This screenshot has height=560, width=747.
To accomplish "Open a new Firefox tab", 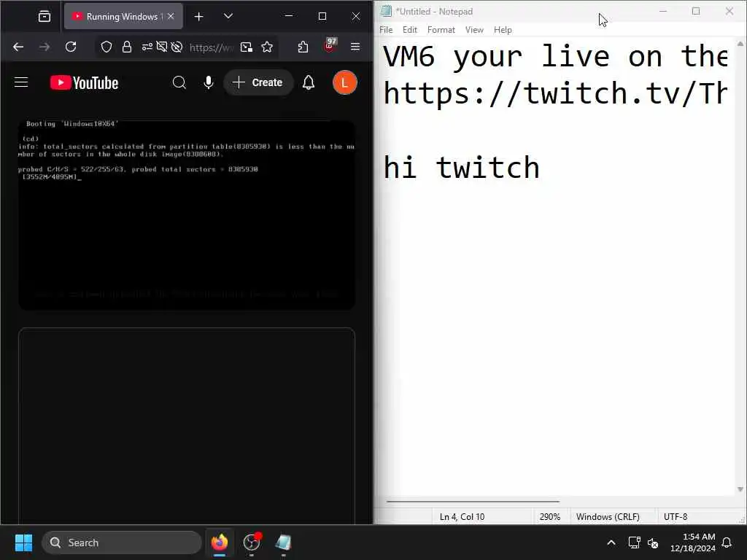I will tap(198, 17).
